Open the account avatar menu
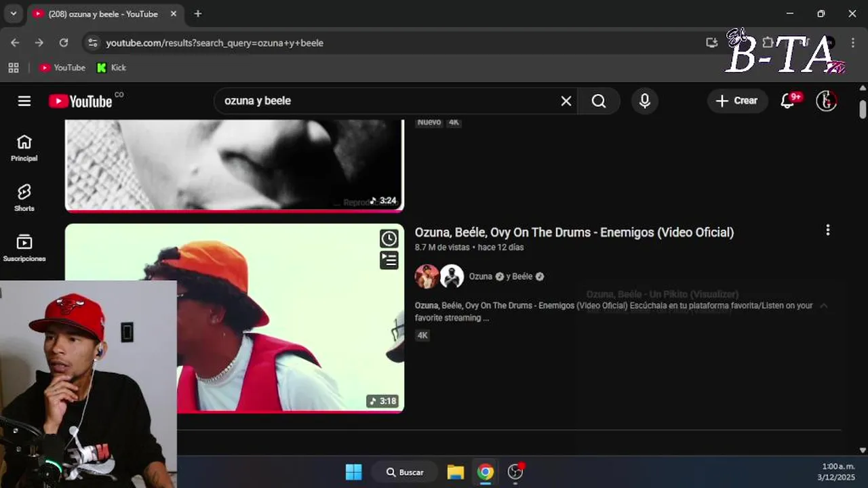868x488 pixels. pos(826,101)
